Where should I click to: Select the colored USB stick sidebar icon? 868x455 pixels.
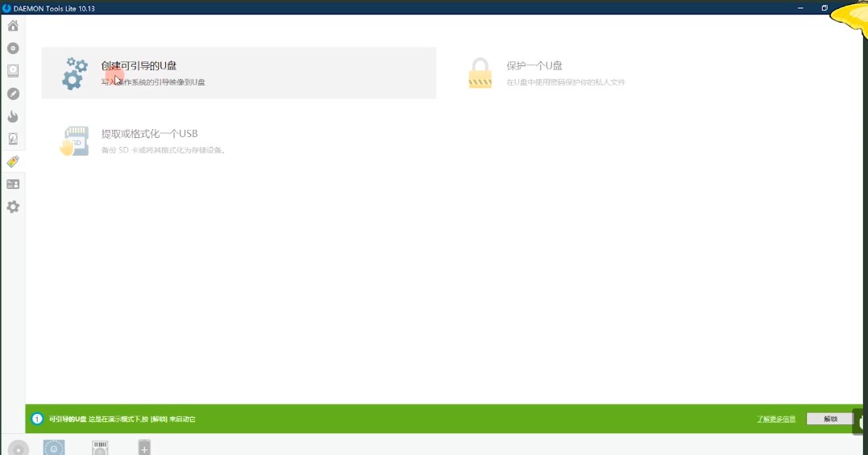(13, 161)
